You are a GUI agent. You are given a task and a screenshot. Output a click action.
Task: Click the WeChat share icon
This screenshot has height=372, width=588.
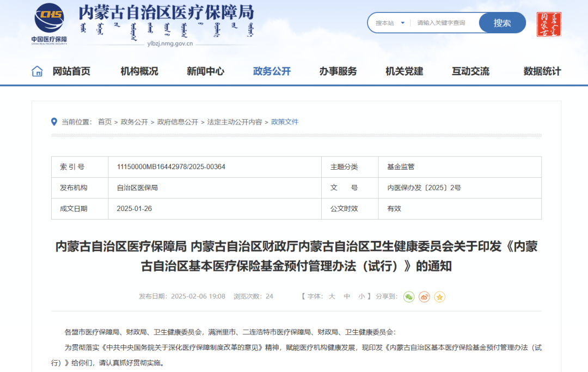tap(409, 296)
